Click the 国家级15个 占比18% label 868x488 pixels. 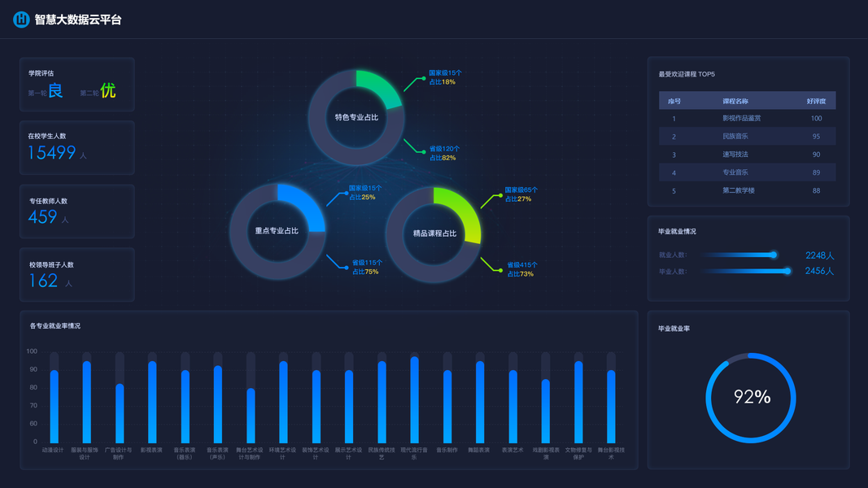coord(445,77)
